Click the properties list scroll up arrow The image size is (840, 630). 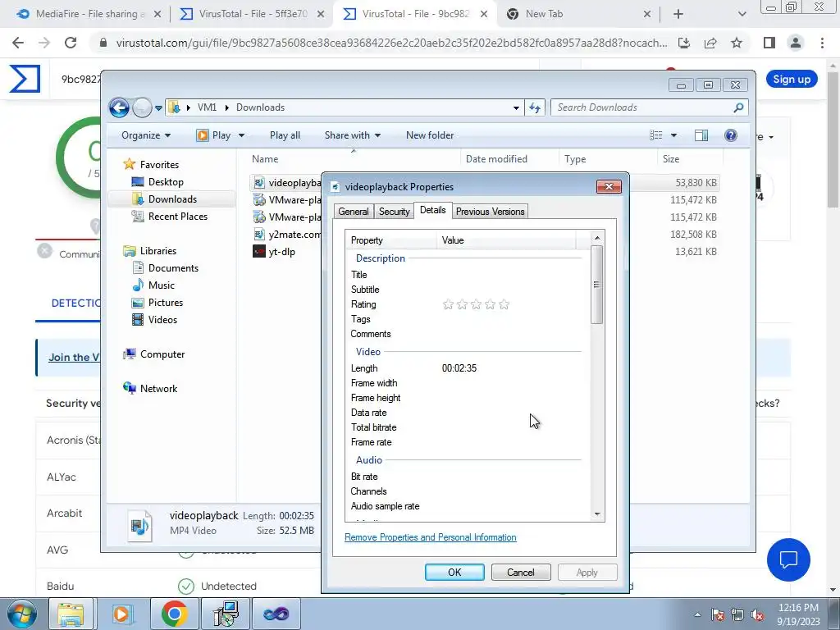(x=597, y=239)
